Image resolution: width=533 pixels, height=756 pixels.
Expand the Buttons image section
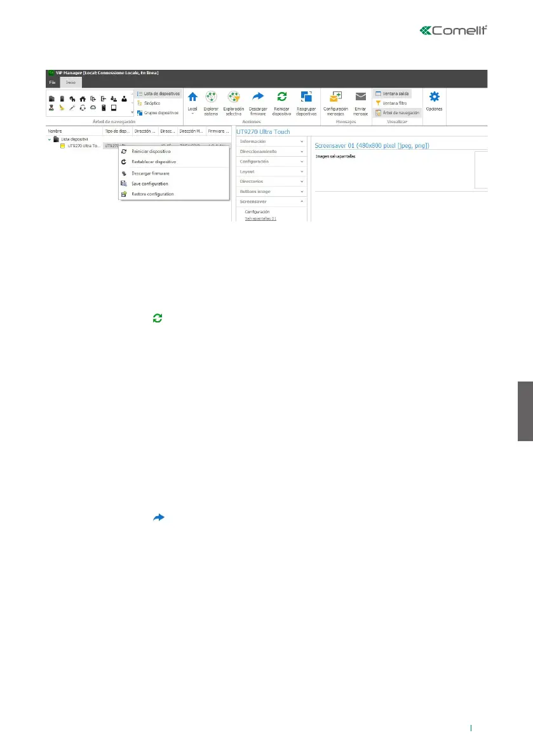(x=271, y=192)
